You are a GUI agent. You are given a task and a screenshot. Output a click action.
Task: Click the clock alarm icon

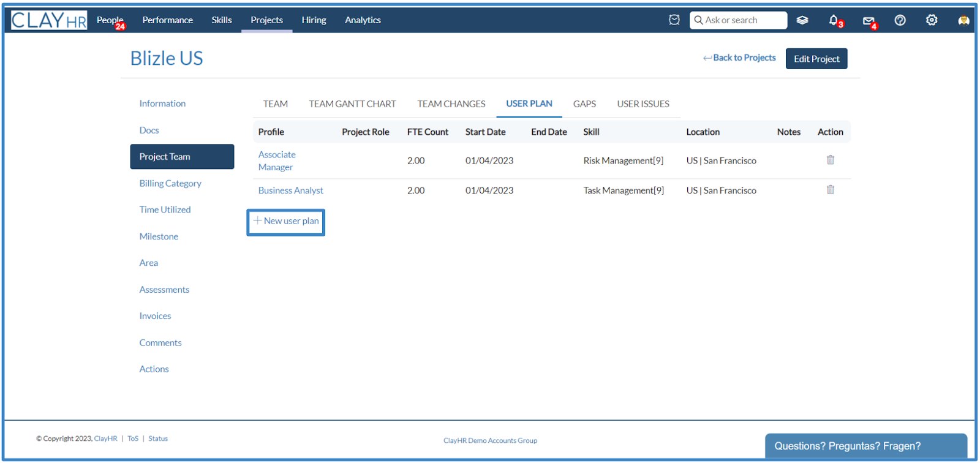coord(674,20)
